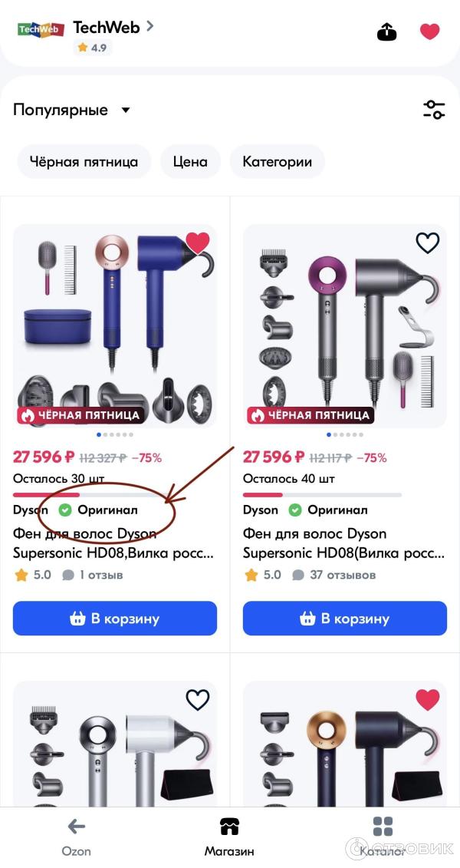Add blue Dyson Supersonic to cart
Screen dimensions: 460x868
click(x=115, y=619)
